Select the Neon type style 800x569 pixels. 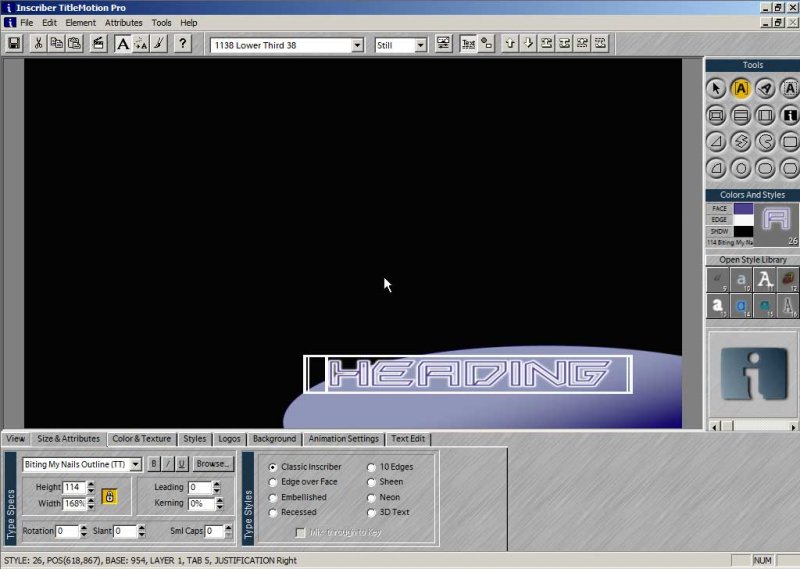coord(372,497)
